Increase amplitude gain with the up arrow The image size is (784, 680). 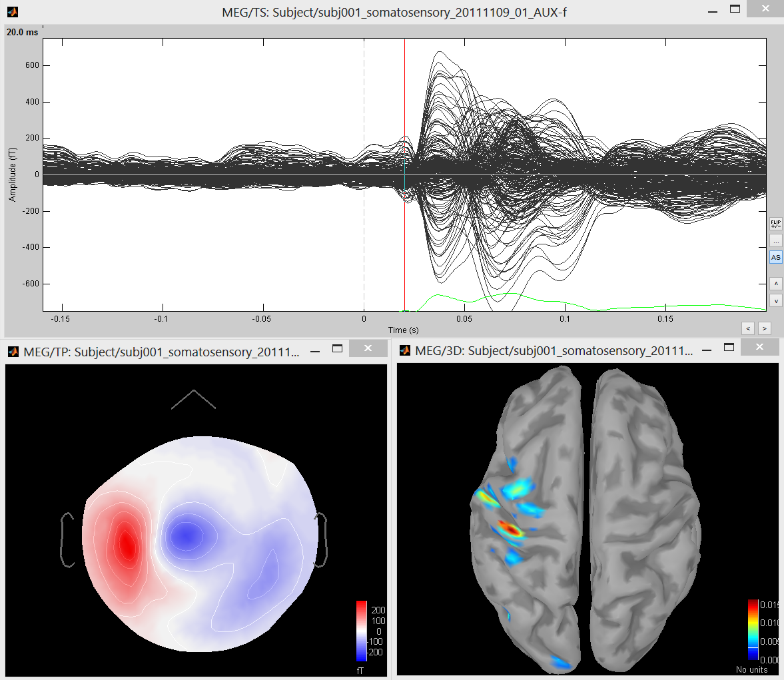(x=775, y=284)
